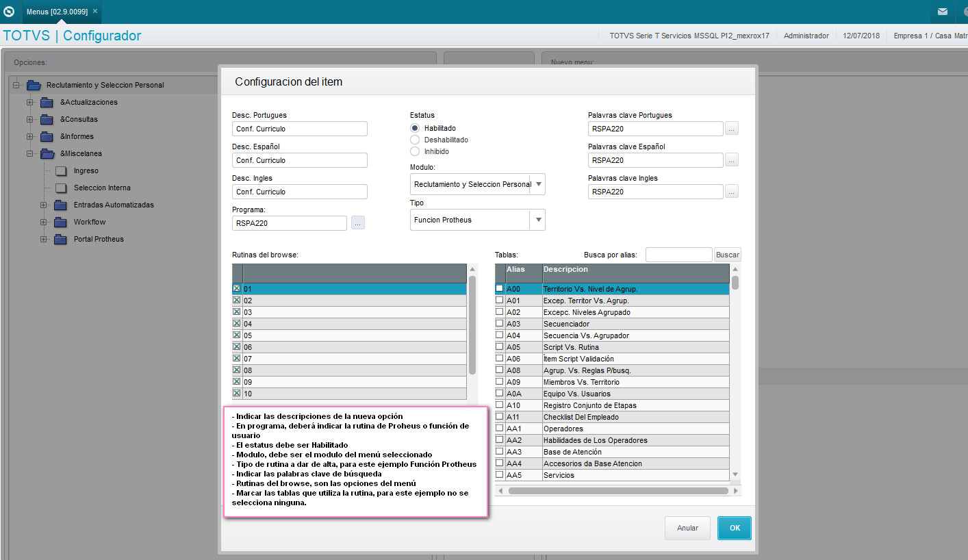Expand the &Actualizaciones tree node

[29, 102]
